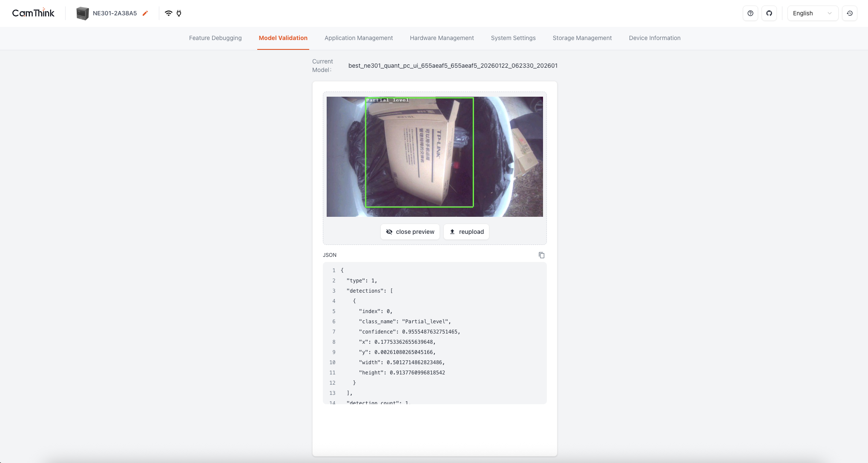Click the detection preview image
The image size is (868, 463).
pos(434,157)
